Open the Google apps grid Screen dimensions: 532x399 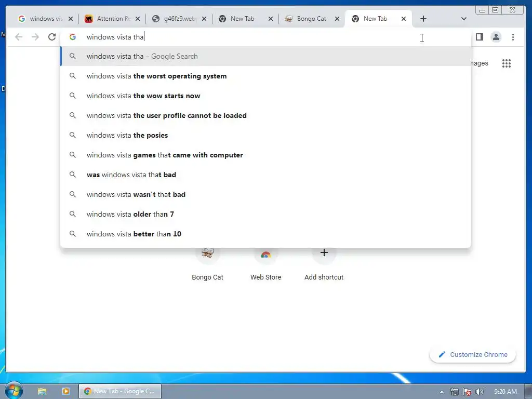pos(506,63)
